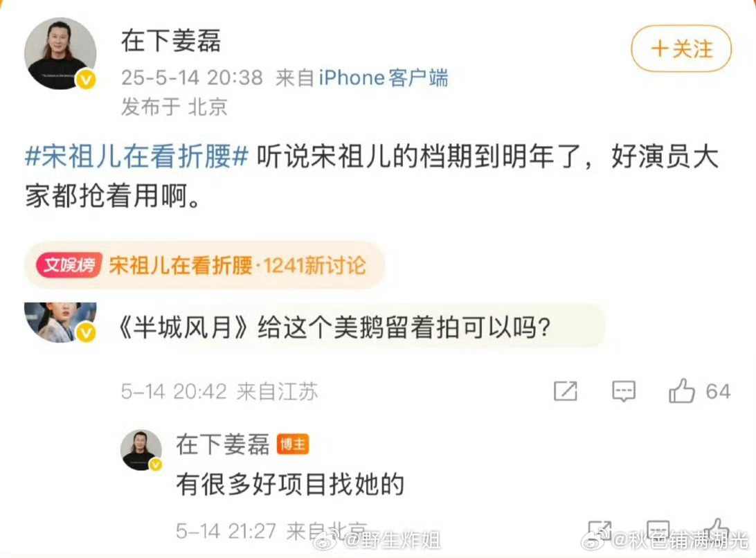Tap the commenter's yellow verified badge
756x558 pixels.
pos(87,332)
